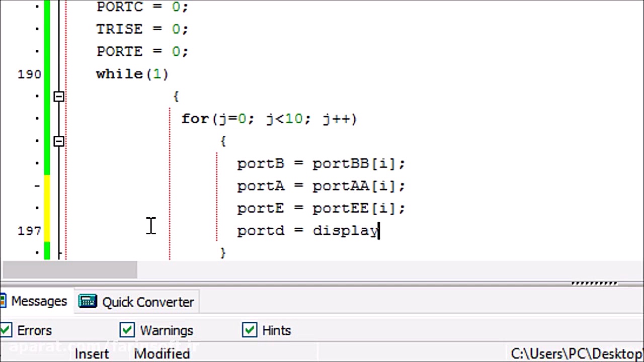This screenshot has width=644, height=362.
Task: Switch to the Messages tab
Action: click(x=38, y=302)
